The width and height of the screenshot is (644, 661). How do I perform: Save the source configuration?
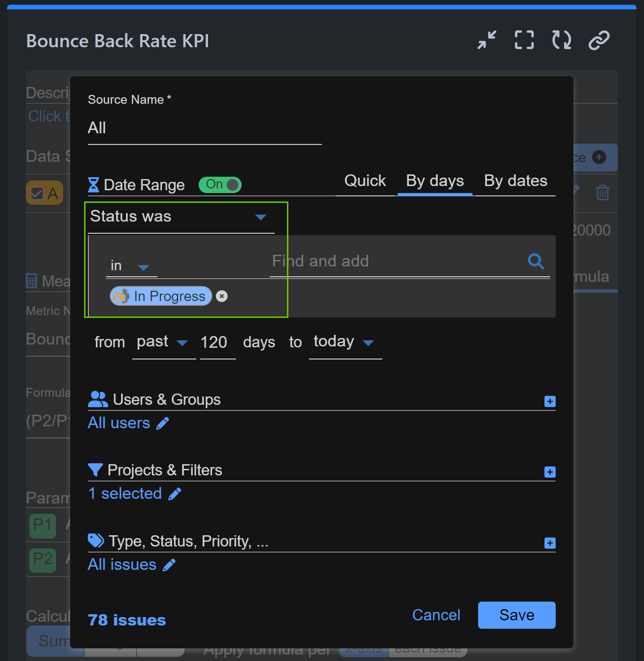pos(516,615)
